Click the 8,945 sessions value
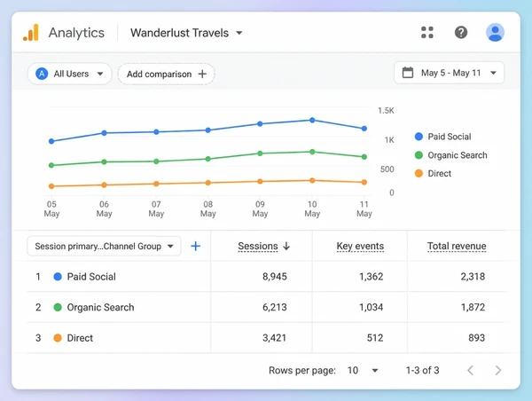 [x=275, y=277]
